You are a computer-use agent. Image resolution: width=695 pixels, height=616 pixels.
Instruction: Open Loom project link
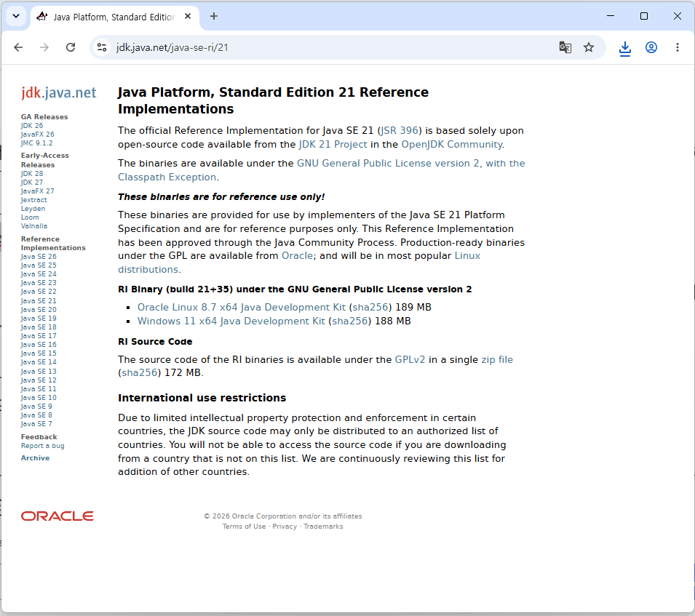point(30,217)
